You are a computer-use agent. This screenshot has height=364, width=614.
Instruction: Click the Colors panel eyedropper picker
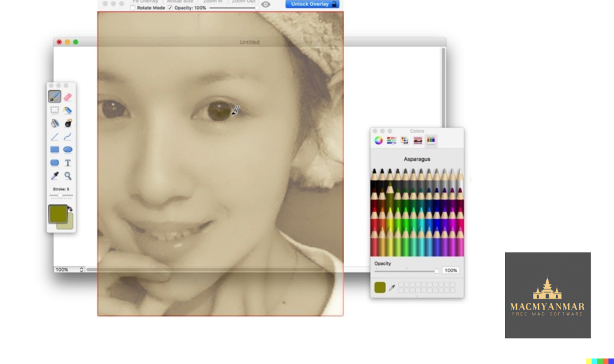tap(392, 288)
